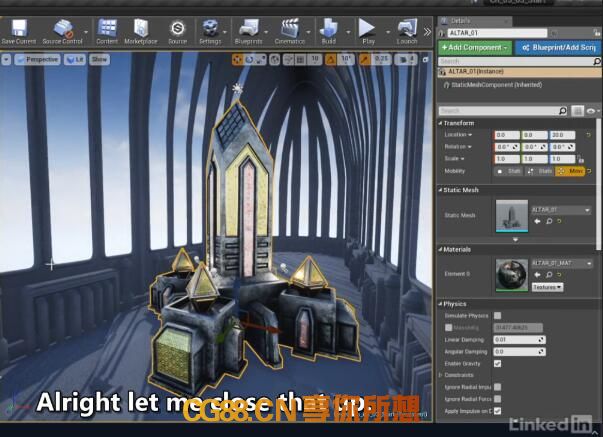This screenshot has height=437, width=603.
Task: Open the Cinematics dropdown arrow
Action: pos(308,32)
